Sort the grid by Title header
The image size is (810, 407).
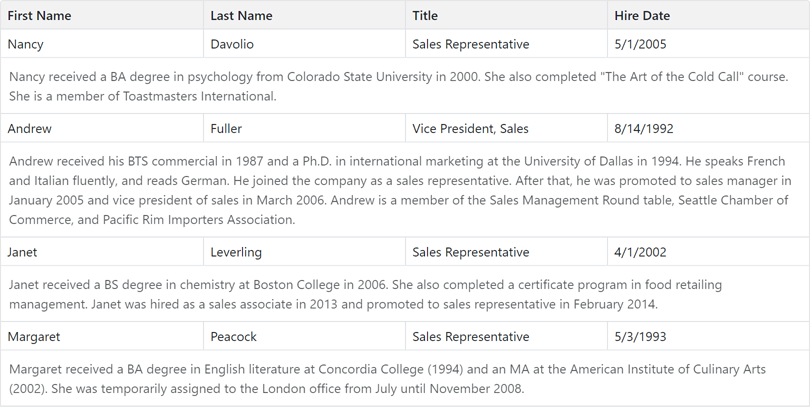tap(425, 16)
